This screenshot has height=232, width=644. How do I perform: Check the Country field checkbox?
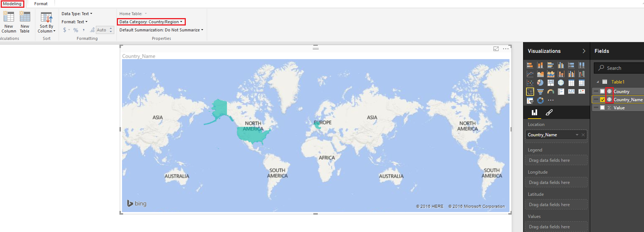[602, 91]
